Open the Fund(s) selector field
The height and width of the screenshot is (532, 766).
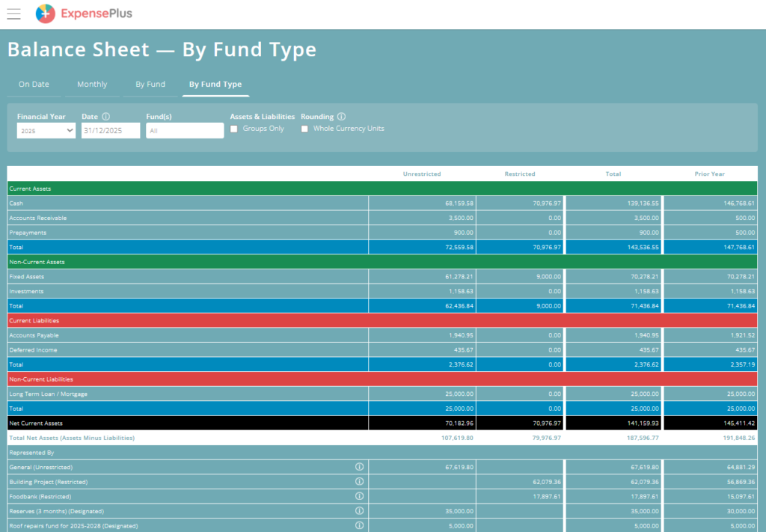pyautogui.click(x=185, y=130)
